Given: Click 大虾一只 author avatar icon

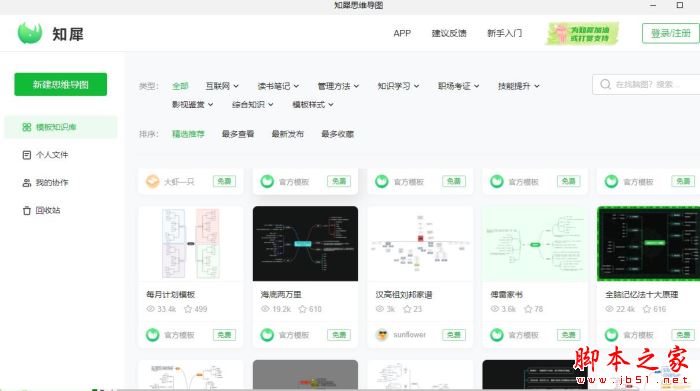Looking at the screenshot, I should (x=153, y=181).
